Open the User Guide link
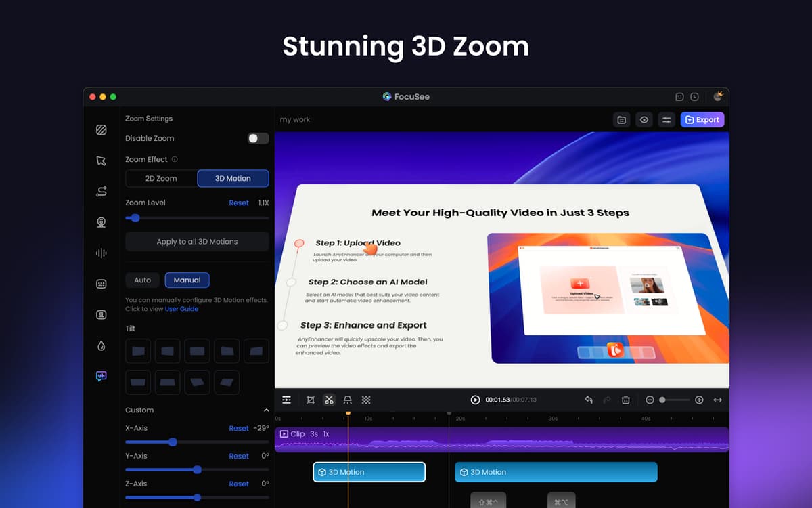The width and height of the screenshot is (812, 508). pos(181,309)
